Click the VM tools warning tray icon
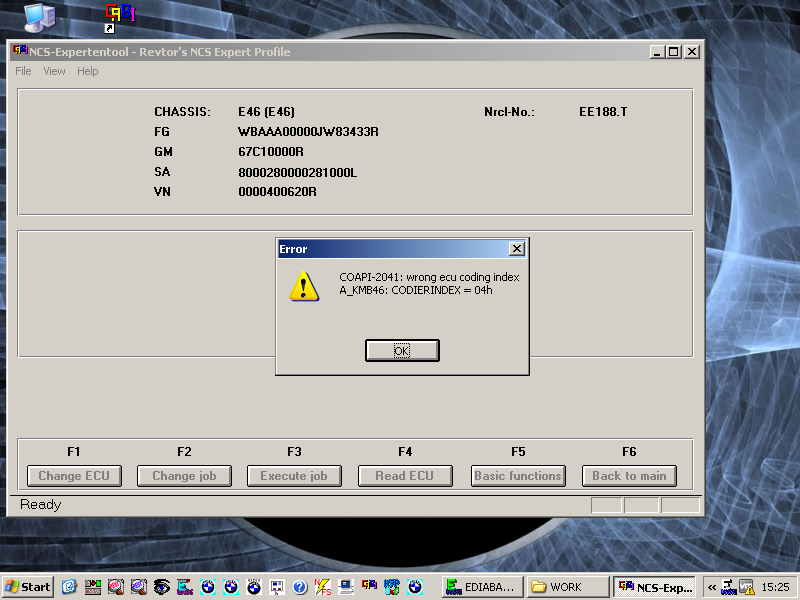This screenshot has height=600, width=800. [747, 587]
